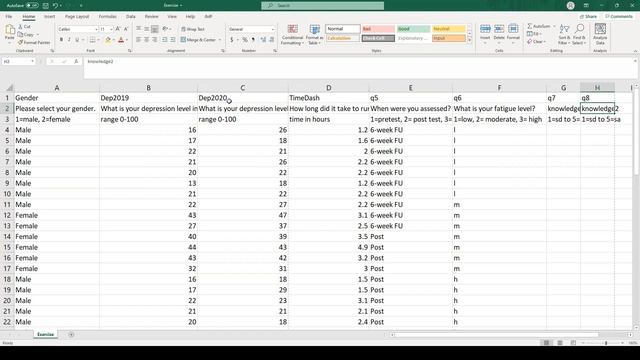Switch to Page Break Preview view
Image resolution: width=640 pixels, height=360 pixels.
click(573, 343)
